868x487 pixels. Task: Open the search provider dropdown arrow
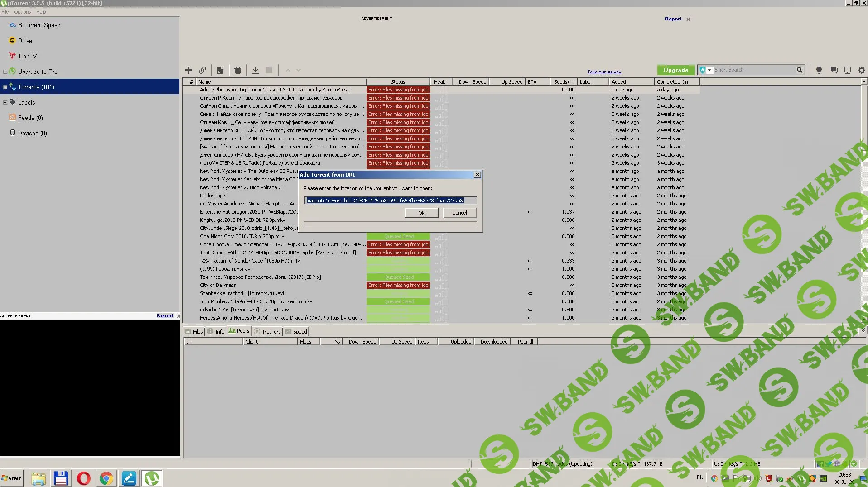tap(709, 70)
